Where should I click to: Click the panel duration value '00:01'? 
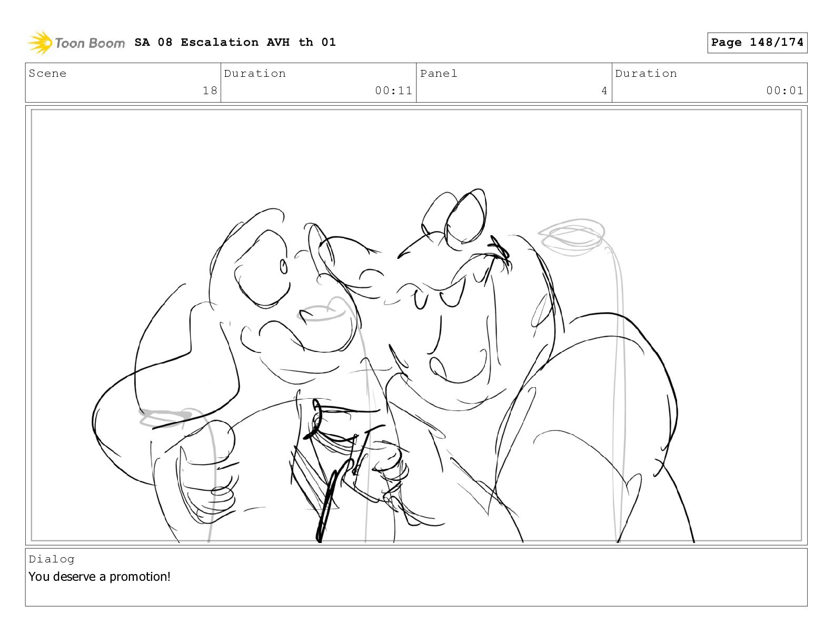(x=785, y=90)
